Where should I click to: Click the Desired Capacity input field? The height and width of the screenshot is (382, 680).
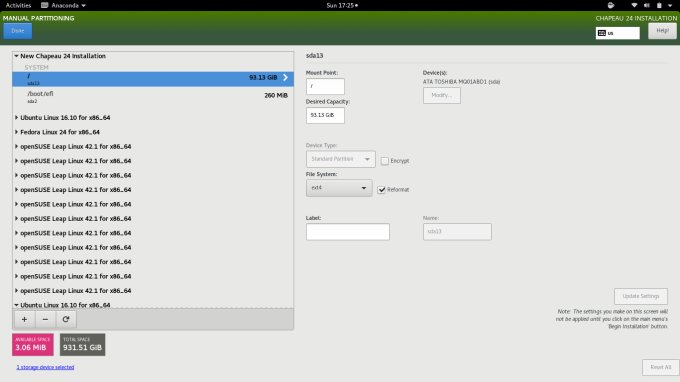325,115
